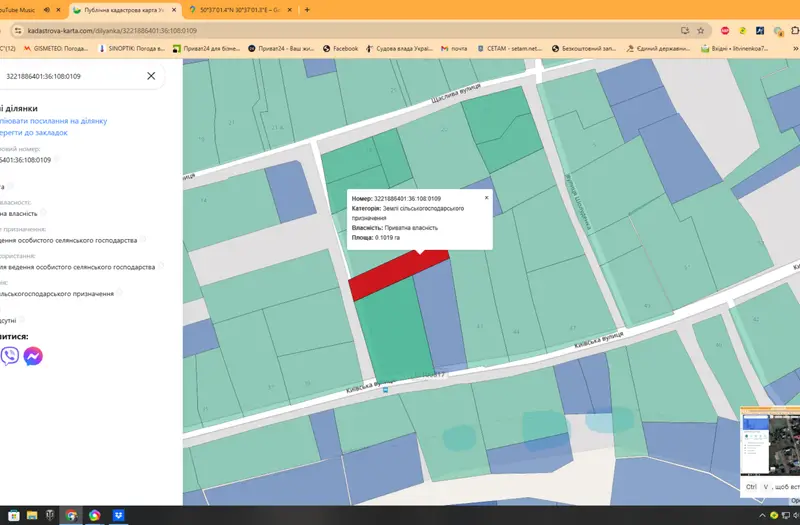Close the Публічна кадастрова карта tab
This screenshot has height=525, width=800.
tap(174, 10)
